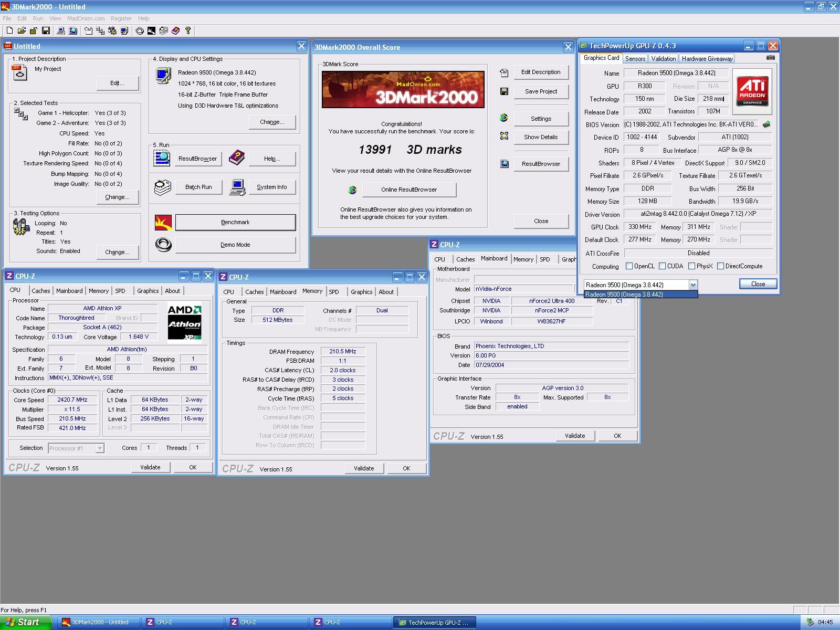The image size is (840, 630).
Task: Click the Demo Mode ring icon
Action: click(163, 245)
